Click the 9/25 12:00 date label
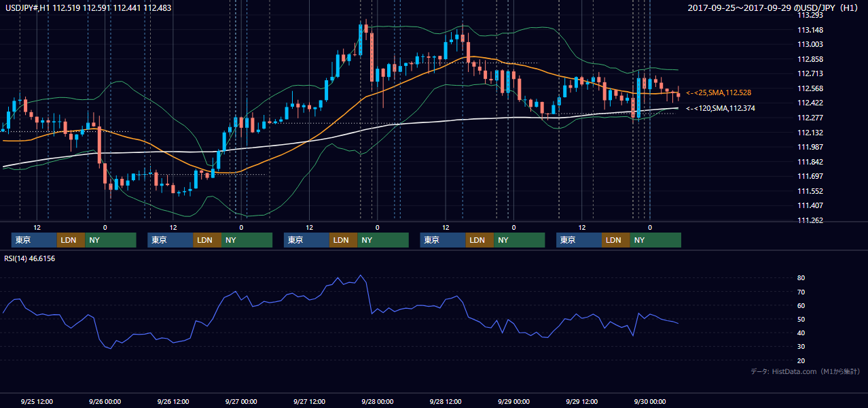Screen dimensions: 868x408 37,401
